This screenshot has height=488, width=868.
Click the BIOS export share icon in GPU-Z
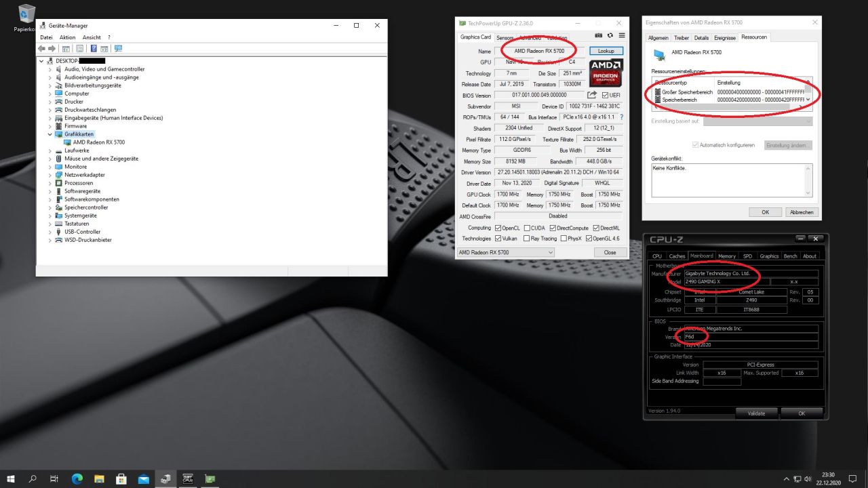591,95
